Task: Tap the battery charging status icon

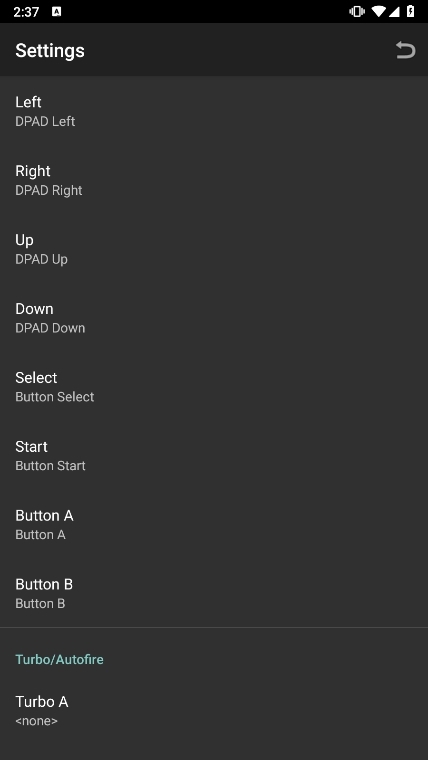Action: coord(411,12)
